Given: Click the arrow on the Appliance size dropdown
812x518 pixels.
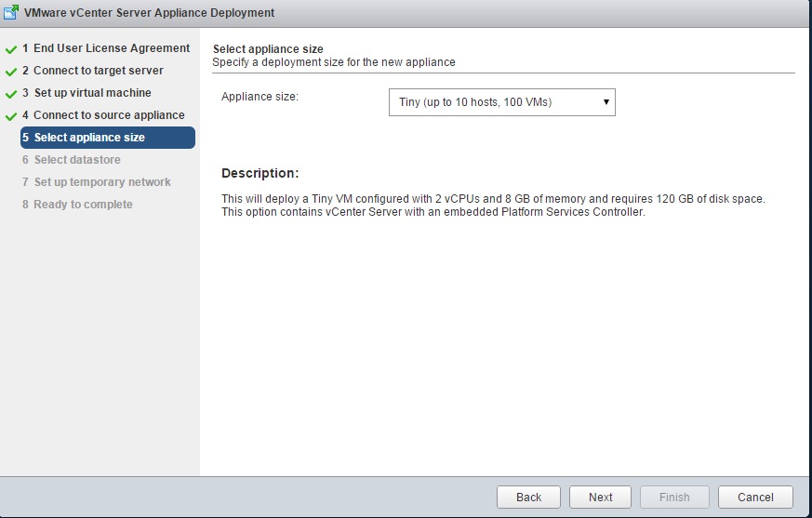Looking at the screenshot, I should (606, 102).
